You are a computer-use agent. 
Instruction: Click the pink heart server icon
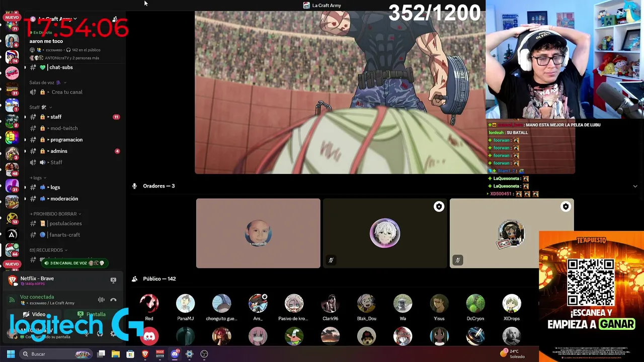[12, 73]
